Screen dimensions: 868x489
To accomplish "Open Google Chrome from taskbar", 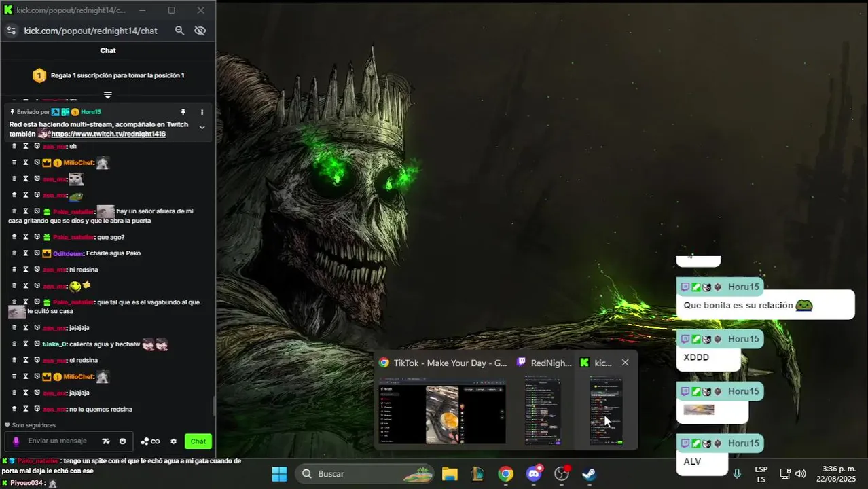I will pyautogui.click(x=505, y=473).
